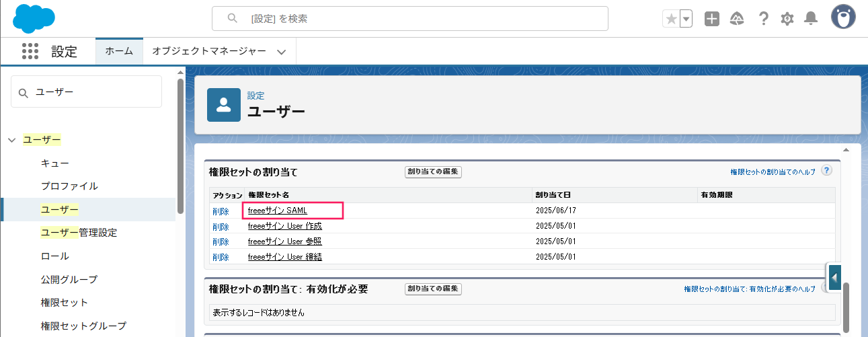
Task: Click the アクション column header
Action: 227,195
